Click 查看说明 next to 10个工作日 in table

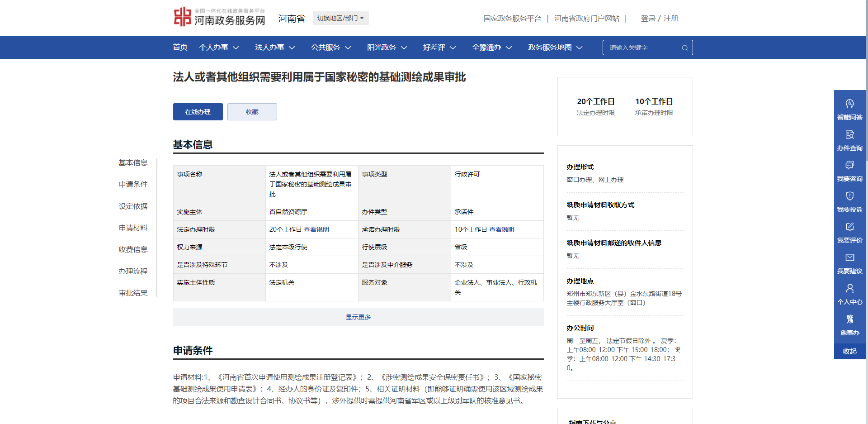pos(502,229)
